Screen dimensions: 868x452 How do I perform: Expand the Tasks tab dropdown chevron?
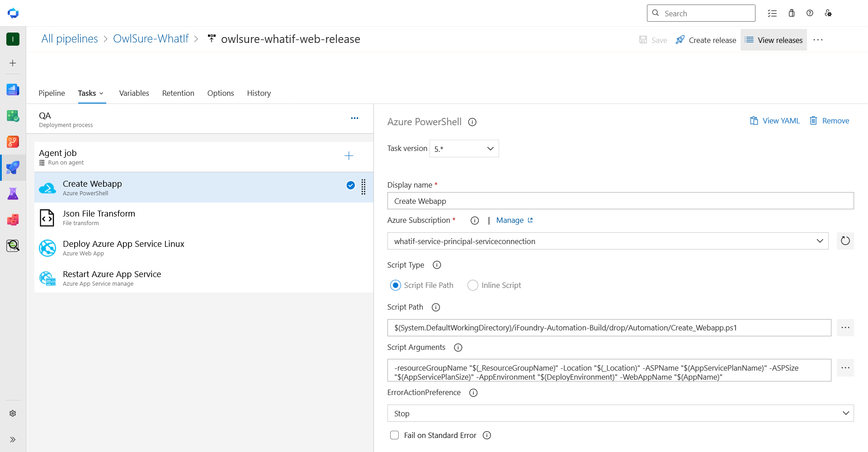click(x=101, y=94)
